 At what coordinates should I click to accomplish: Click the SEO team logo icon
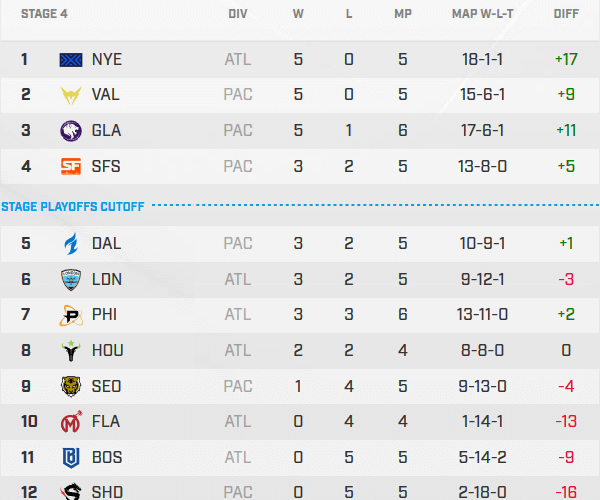[x=73, y=387]
